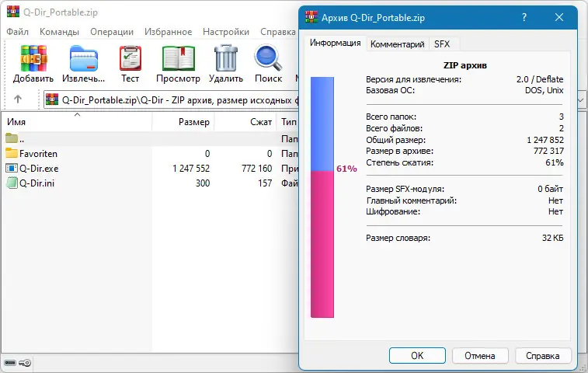Close the archive info dialog
Screen dimensions: 588x373
[x=559, y=17]
